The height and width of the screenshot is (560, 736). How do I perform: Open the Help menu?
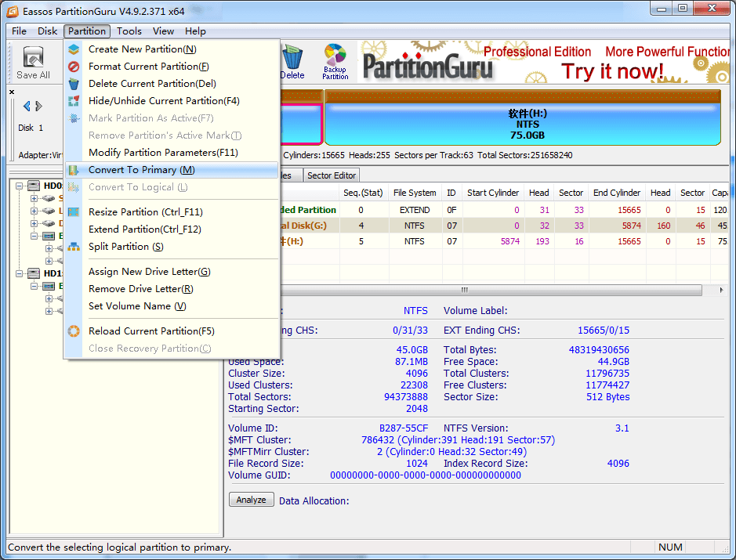click(x=195, y=31)
